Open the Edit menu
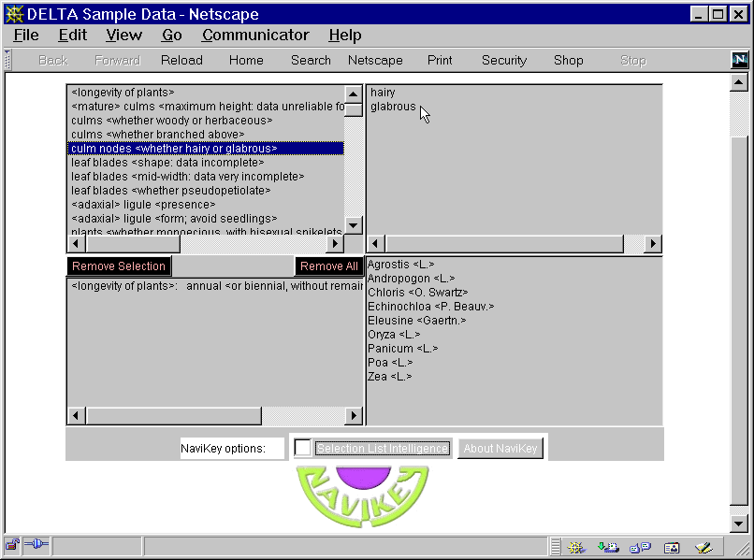The image size is (754, 560). coord(73,36)
